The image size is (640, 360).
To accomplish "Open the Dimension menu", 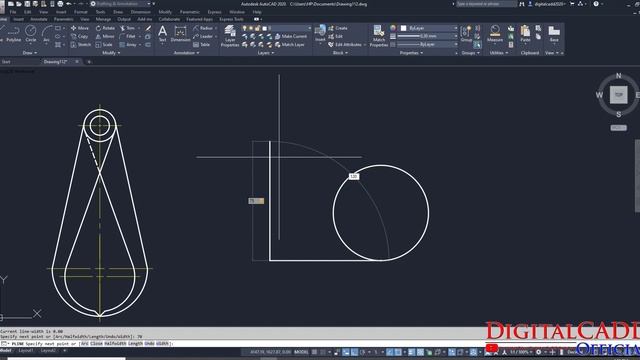I will 140,12.
